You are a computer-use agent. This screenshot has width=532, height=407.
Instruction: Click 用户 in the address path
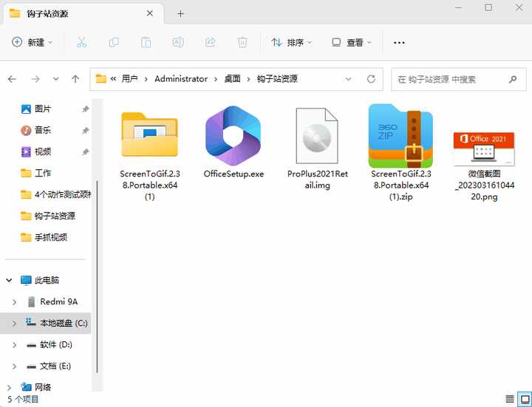click(x=129, y=79)
